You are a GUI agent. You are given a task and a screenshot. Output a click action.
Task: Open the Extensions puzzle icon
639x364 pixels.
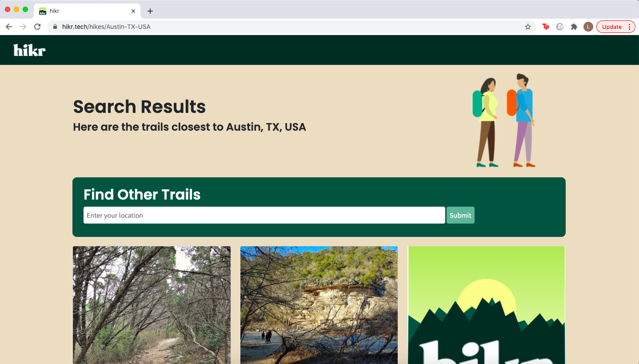pyautogui.click(x=574, y=27)
